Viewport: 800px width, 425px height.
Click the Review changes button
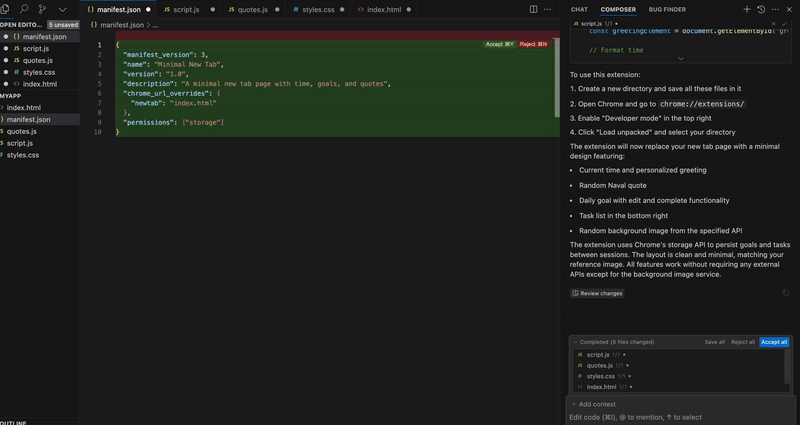click(x=597, y=293)
